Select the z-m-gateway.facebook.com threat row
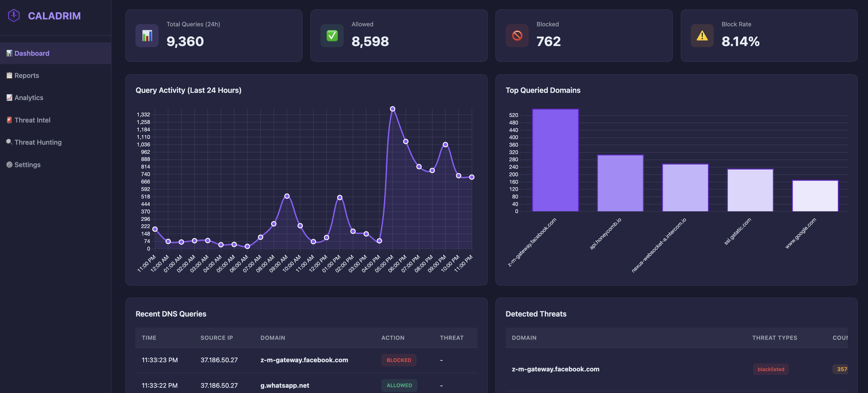The image size is (868, 393). coord(555,369)
